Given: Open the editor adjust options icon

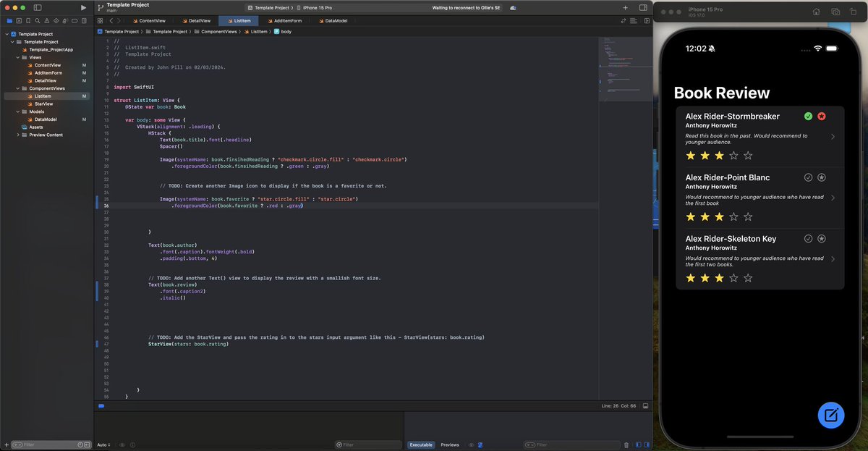Looking at the screenshot, I should (x=634, y=21).
